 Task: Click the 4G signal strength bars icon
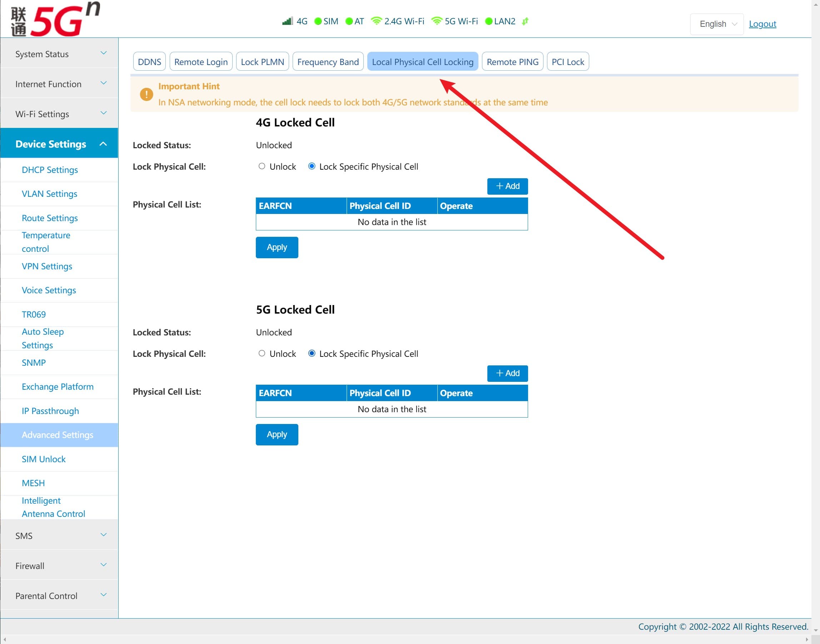(287, 21)
